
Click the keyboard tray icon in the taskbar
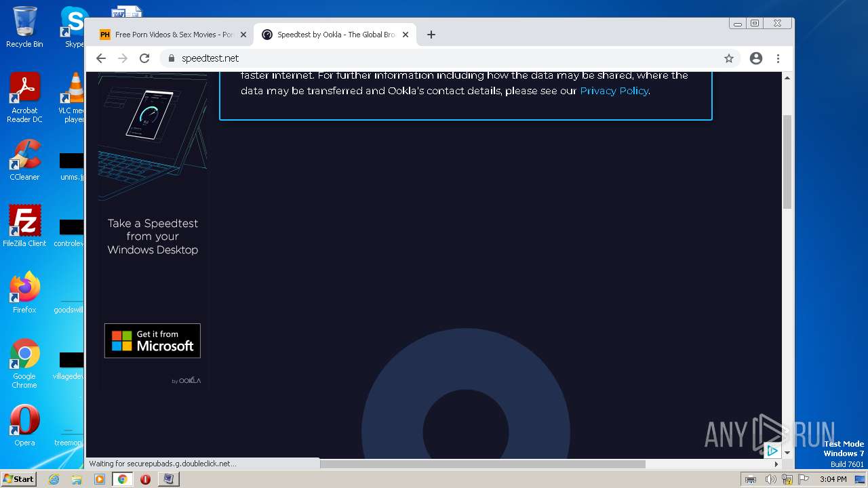coord(751,479)
